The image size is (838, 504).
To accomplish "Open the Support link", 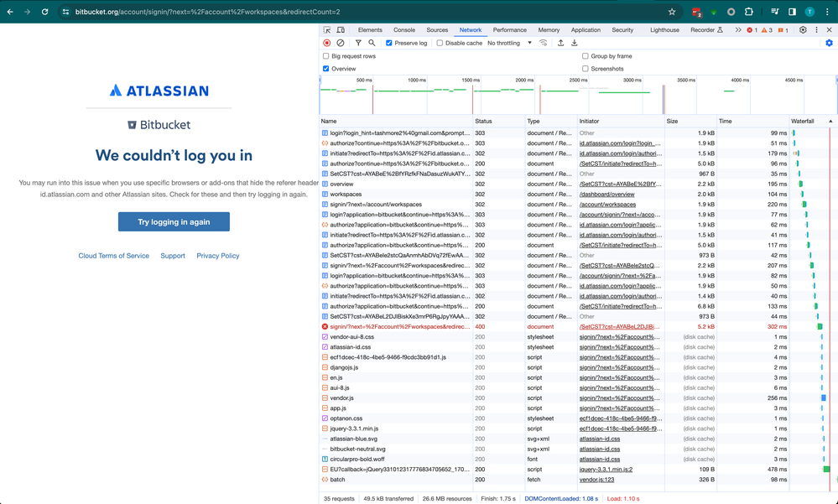I will 173,256.
